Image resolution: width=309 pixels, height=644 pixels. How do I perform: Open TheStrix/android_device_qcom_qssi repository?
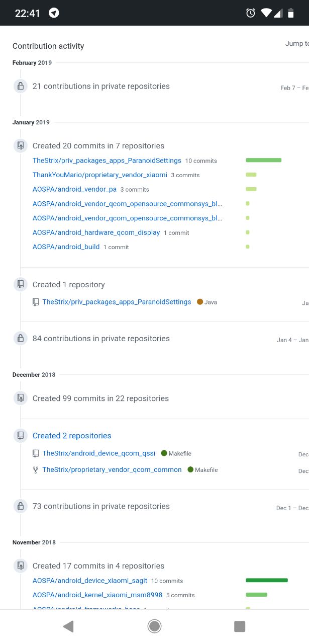click(99, 453)
